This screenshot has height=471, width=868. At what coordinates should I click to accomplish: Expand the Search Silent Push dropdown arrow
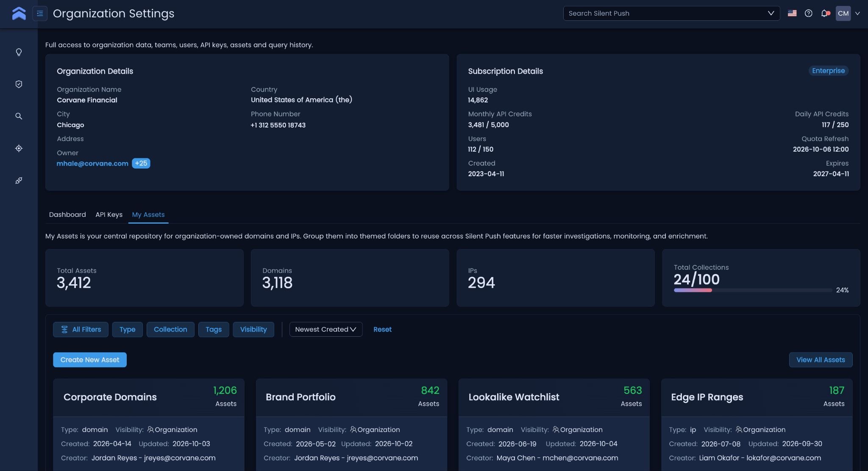point(771,13)
